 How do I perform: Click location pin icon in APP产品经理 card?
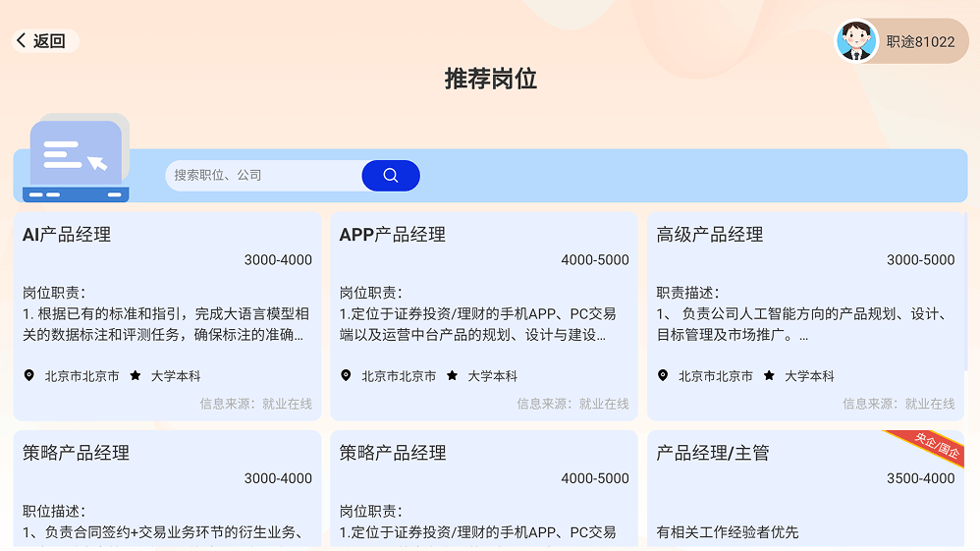pyautogui.click(x=346, y=375)
